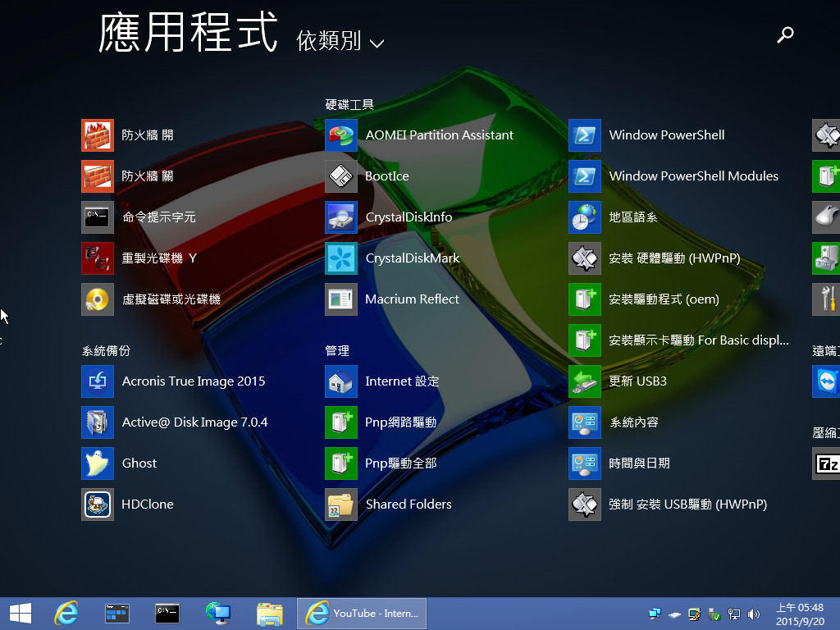Open the BootIce tool icon
The width and height of the screenshot is (840, 630).
point(341,176)
